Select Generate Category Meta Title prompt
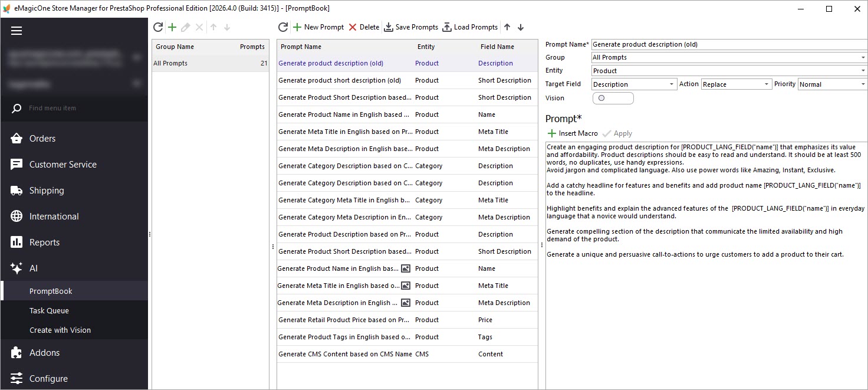Image resolution: width=868 pixels, height=390 pixels. (407, 200)
